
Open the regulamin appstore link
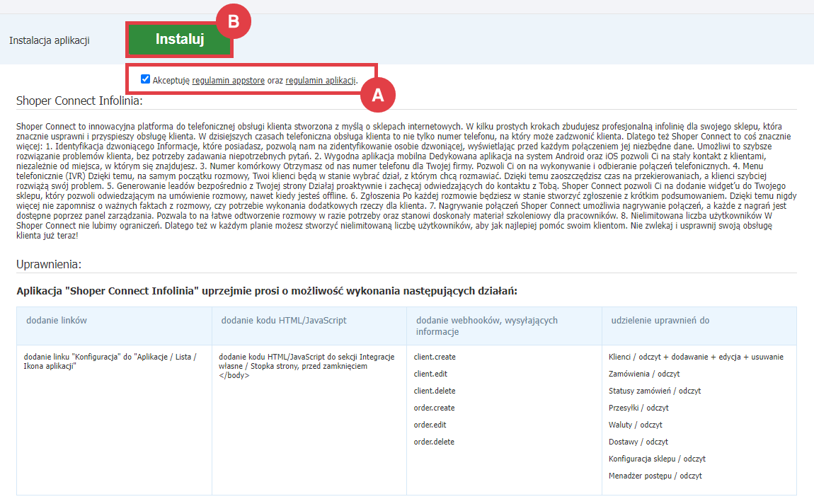point(229,81)
